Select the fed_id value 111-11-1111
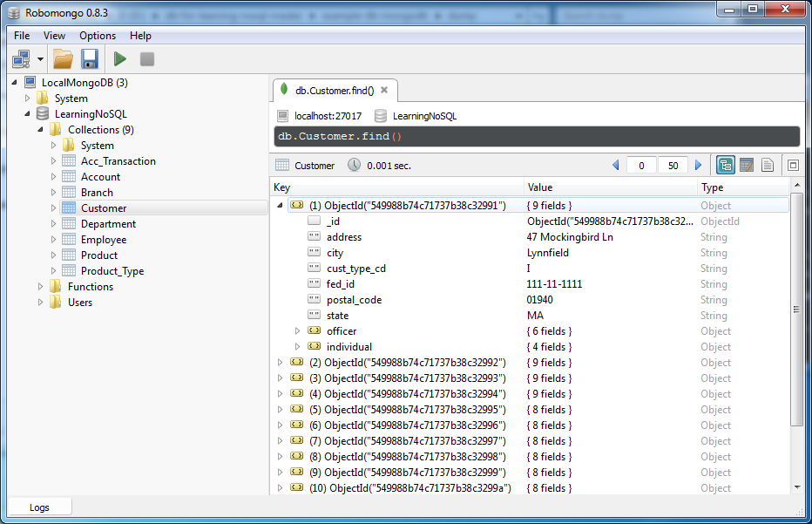Screen dimensions: 812x524 554,284
